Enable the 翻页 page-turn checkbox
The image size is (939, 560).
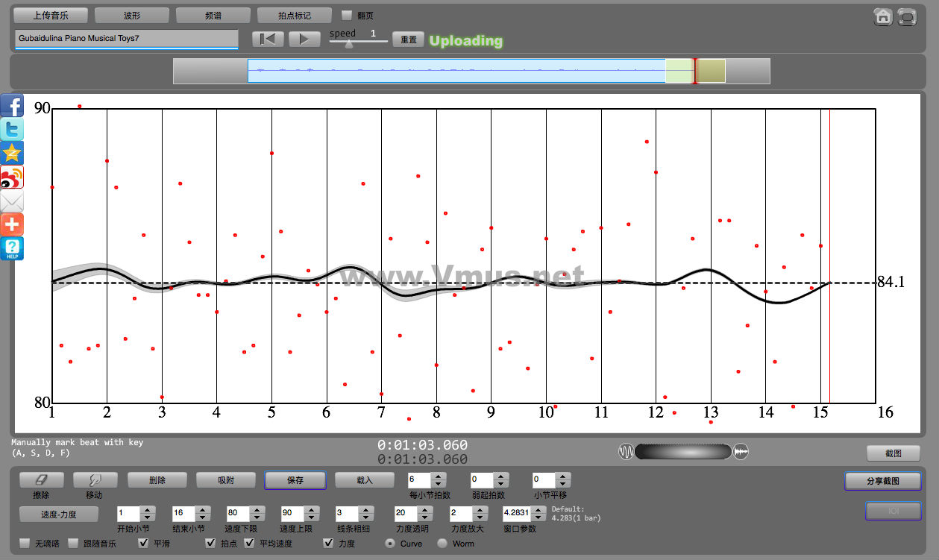pyautogui.click(x=347, y=15)
